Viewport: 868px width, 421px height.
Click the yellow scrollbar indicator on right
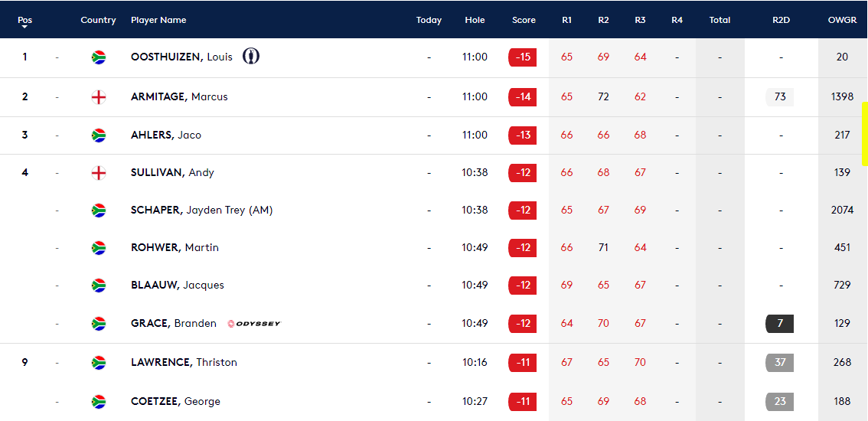tap(864, 134)
